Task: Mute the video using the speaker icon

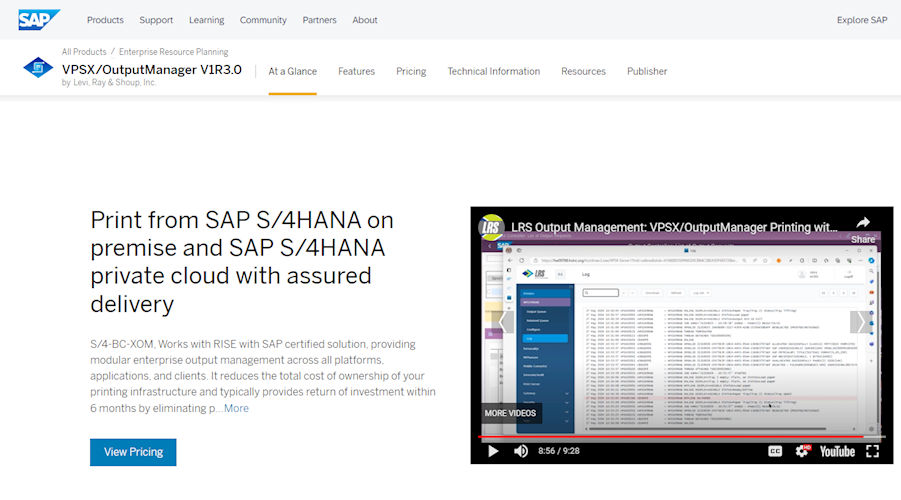Action: pyautogui.click(x=521, y=451)
